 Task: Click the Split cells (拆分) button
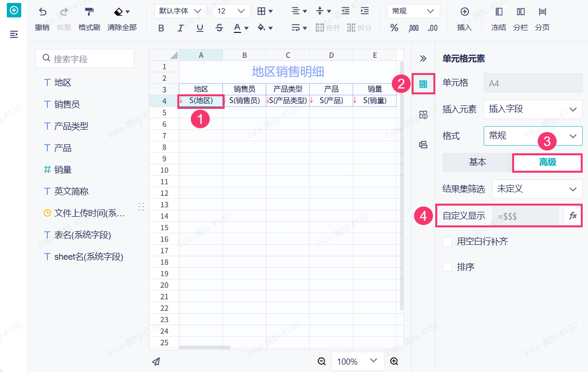(x=359, y=28)
